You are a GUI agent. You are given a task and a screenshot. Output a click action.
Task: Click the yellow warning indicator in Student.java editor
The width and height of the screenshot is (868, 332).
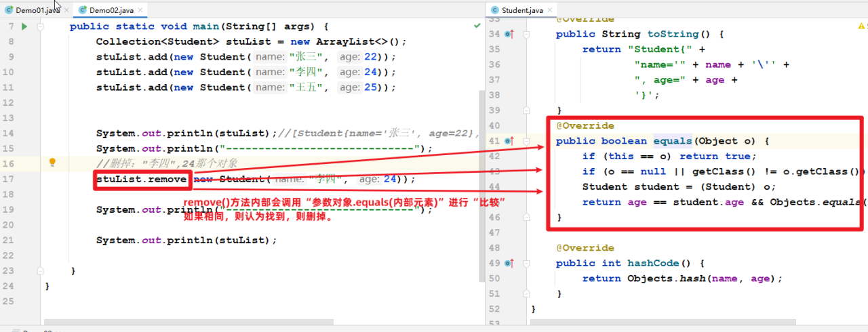[863, 25]
